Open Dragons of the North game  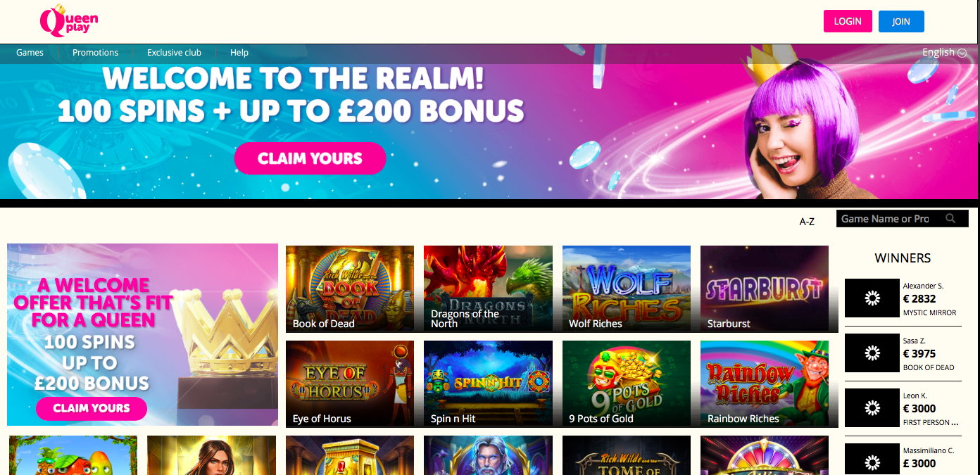[x=488, y=289]
